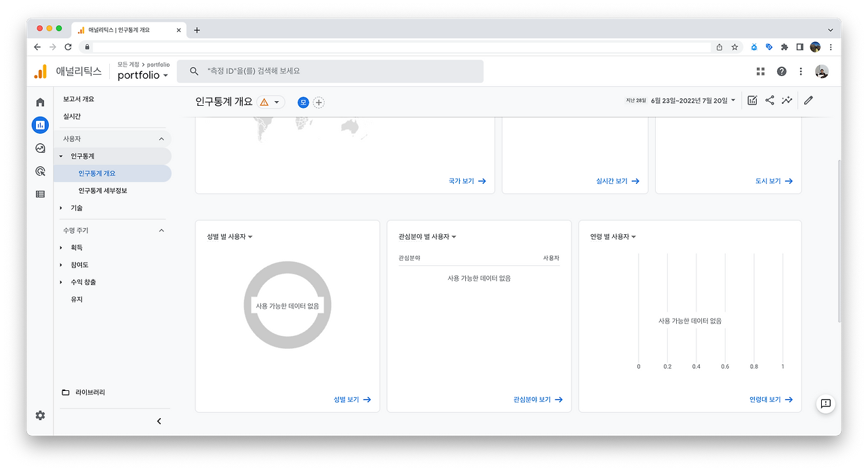The height and width of the screenshot is (471, 868).
Task: Click the feedback speech bubble icon
Action: (825, 403)
